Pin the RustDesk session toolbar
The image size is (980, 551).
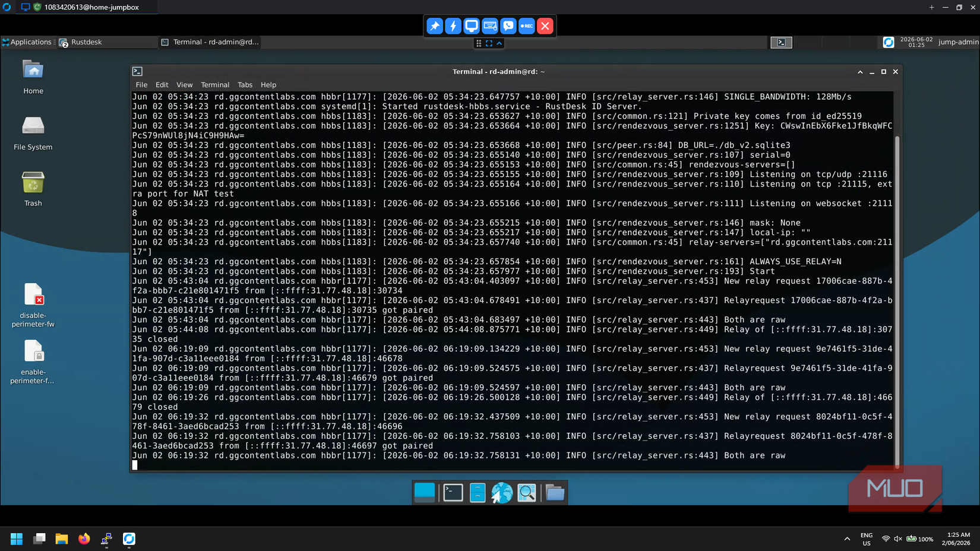[x=435, y=26]
